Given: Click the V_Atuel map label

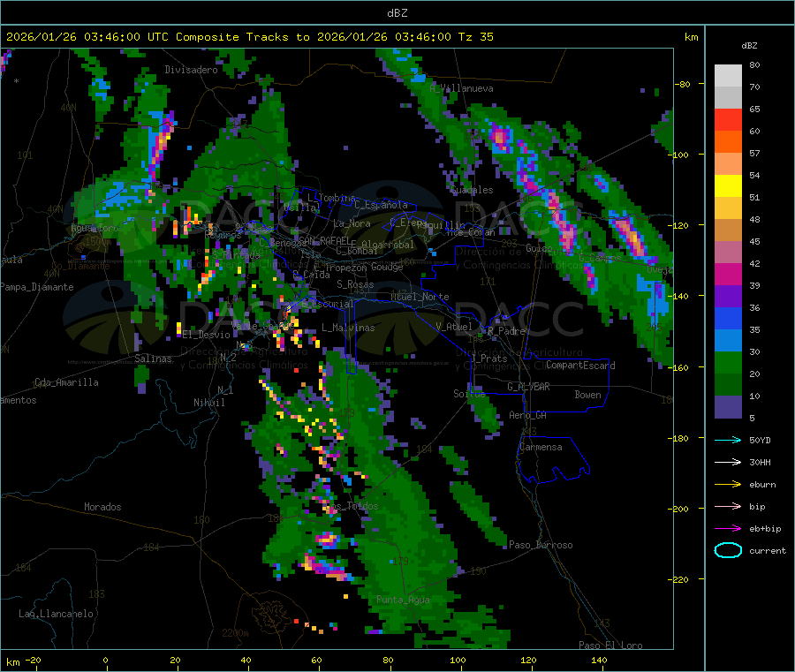Looking at the screenshot, I should [x=454, y=327].
